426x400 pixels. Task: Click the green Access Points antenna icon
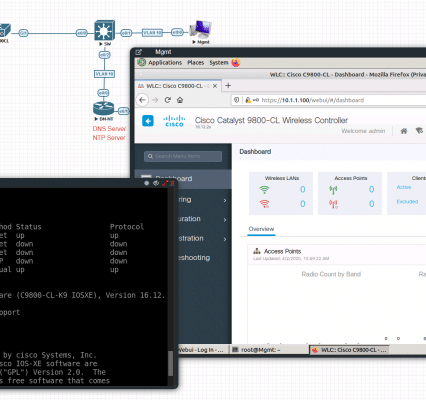point(333,190)
